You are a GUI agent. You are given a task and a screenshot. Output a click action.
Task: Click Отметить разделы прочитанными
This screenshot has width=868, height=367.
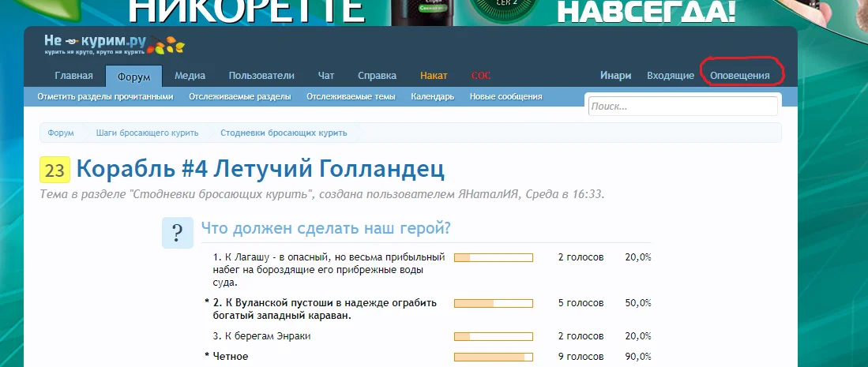pos(104,97)
